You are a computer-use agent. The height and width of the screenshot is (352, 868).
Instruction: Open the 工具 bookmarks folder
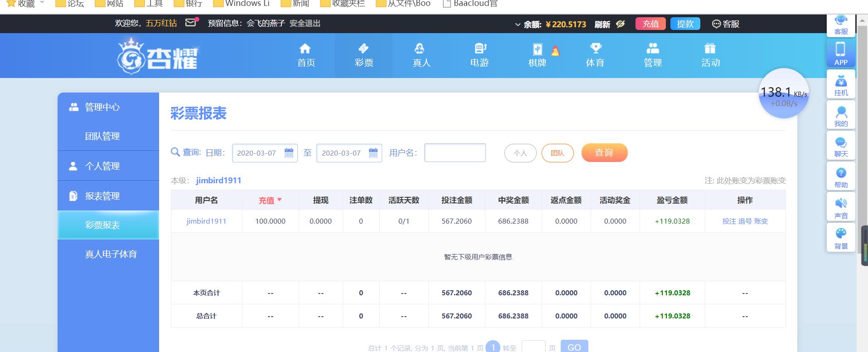(x=149, y=4)
